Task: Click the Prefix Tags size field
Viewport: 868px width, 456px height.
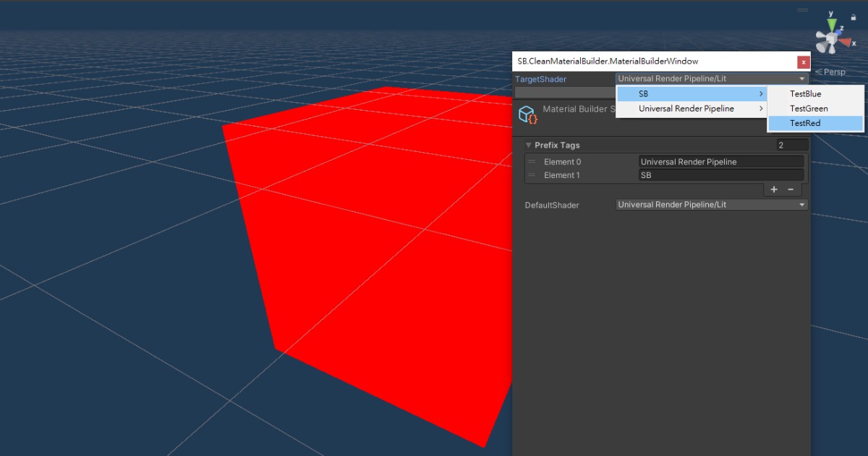Action: pyautogui.click(x=791, y=145)
